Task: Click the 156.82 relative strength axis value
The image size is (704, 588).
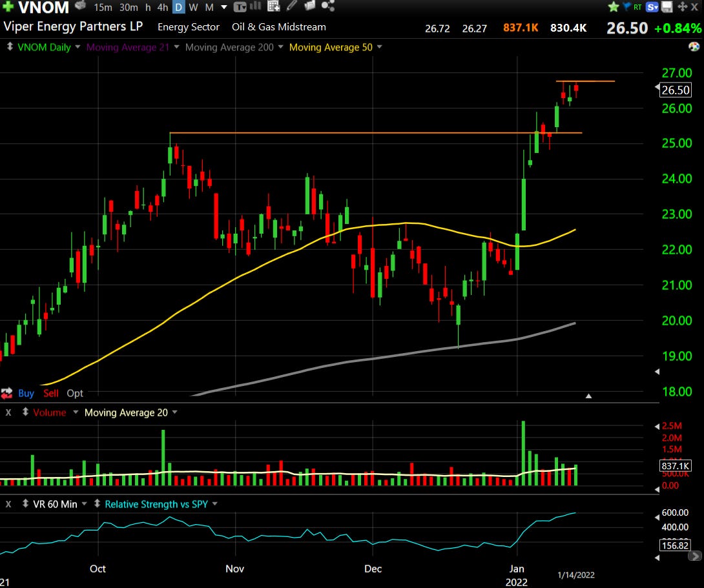Action: (675, 545)
